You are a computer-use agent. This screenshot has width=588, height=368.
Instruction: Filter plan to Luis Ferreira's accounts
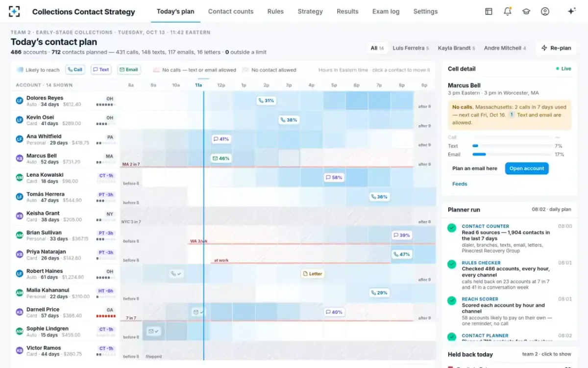(x=411, y=48)
